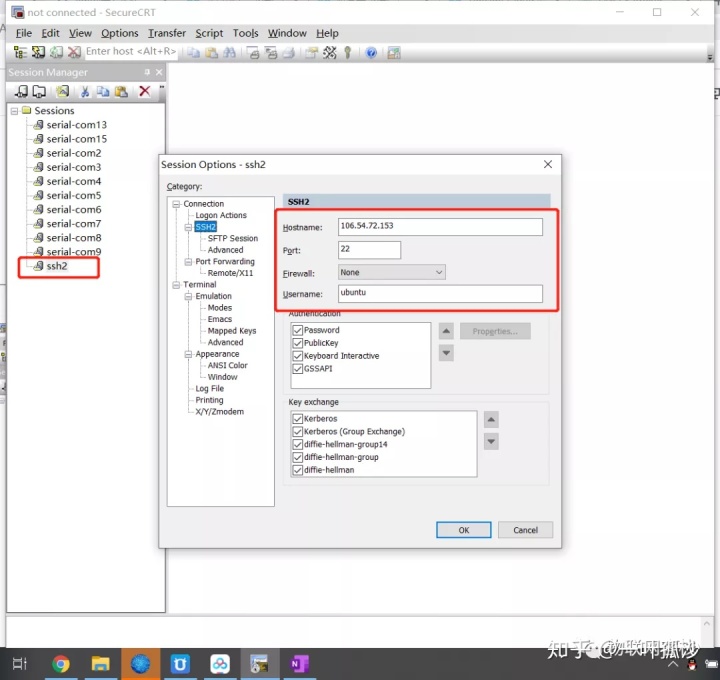Image resolution: width=720 pixels, height=680 pixels.
Task: Click Cancel in Session Options dialog
Action: click(x=525, y=530)
